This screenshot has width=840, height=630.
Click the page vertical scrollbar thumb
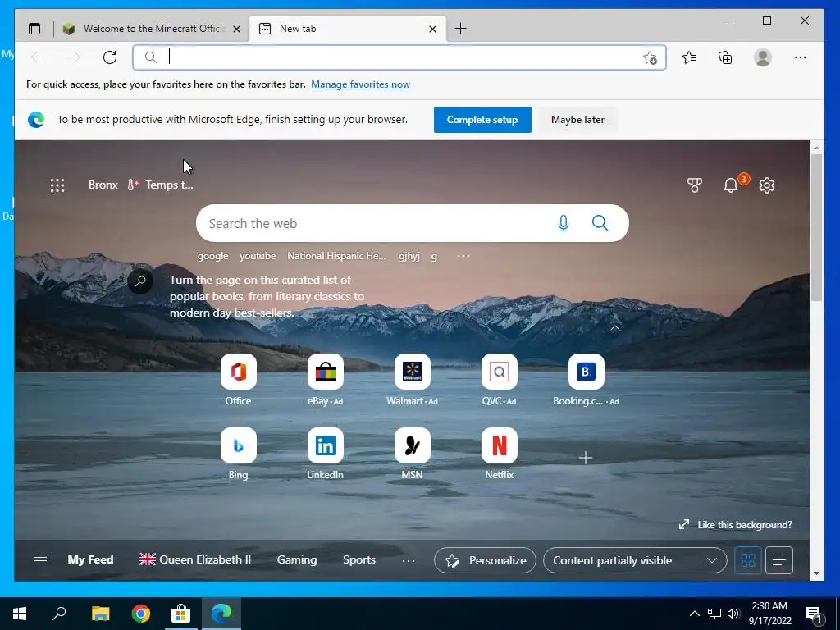click(816, 228)
